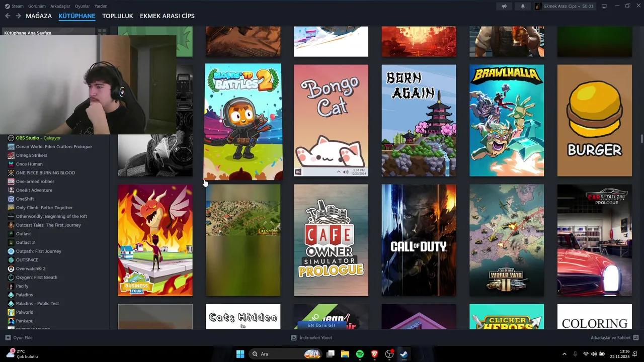This screenshot has width=644, height=362.
Task: Select Otherworldly: Beginning of the Rift
Action: click(x=51, y=216)
